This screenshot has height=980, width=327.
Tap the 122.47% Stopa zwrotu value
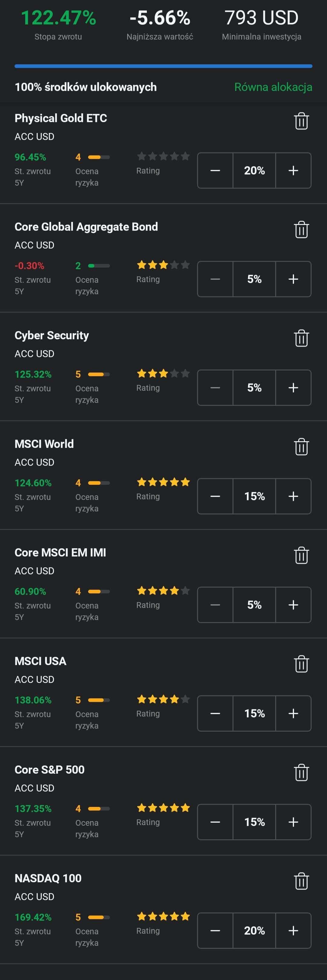58,18
